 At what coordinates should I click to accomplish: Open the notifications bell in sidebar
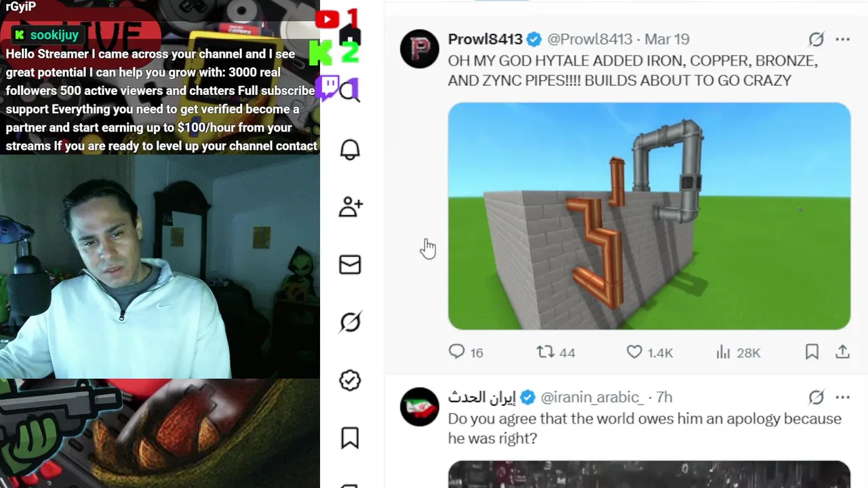(x=350, y=150)
